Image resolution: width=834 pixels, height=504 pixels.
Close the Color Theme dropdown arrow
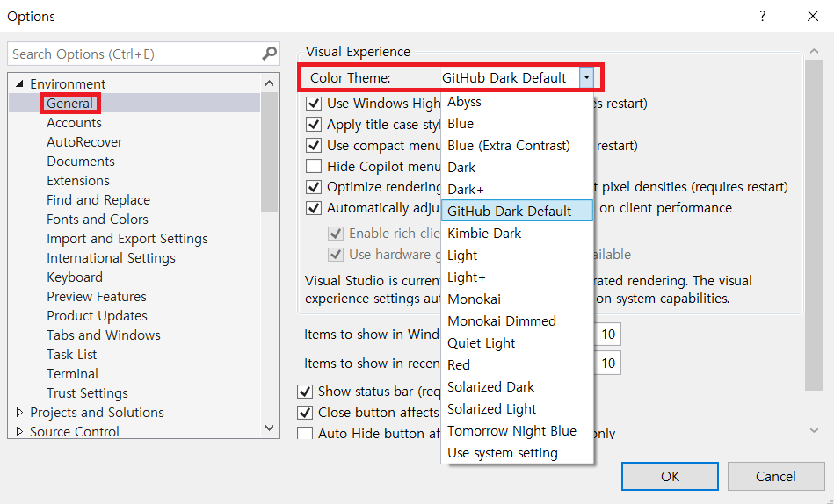coord(586,77)
